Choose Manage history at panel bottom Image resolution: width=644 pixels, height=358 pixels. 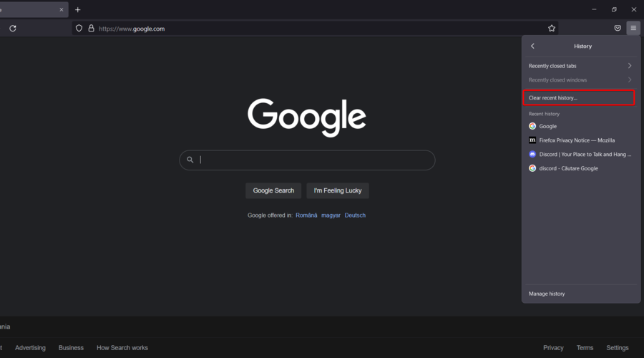[x=580, y=294]
